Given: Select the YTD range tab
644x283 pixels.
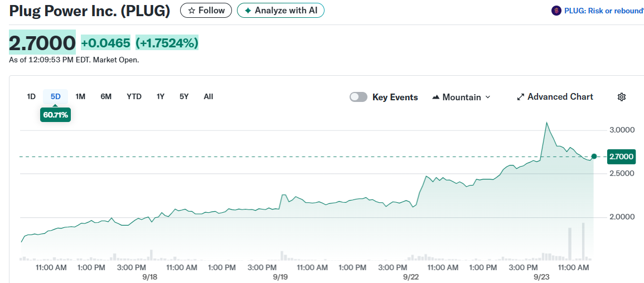Looking at the screenshot, I should point(134,97).
